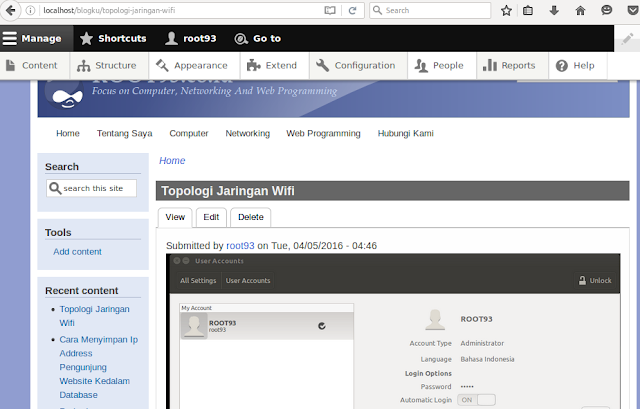Image resolution: width=640 pixels, height=409 pixels.
Task: Select the View tab
Action: [x=175, y=217]
